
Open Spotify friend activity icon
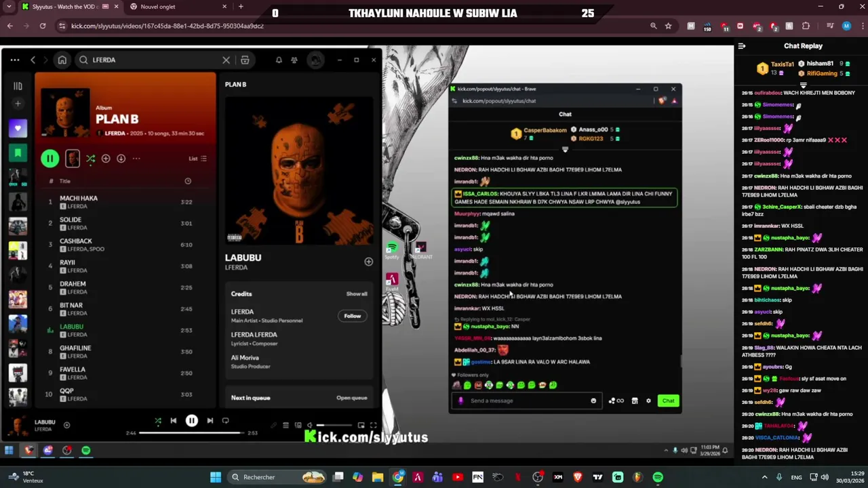(294, 60)
